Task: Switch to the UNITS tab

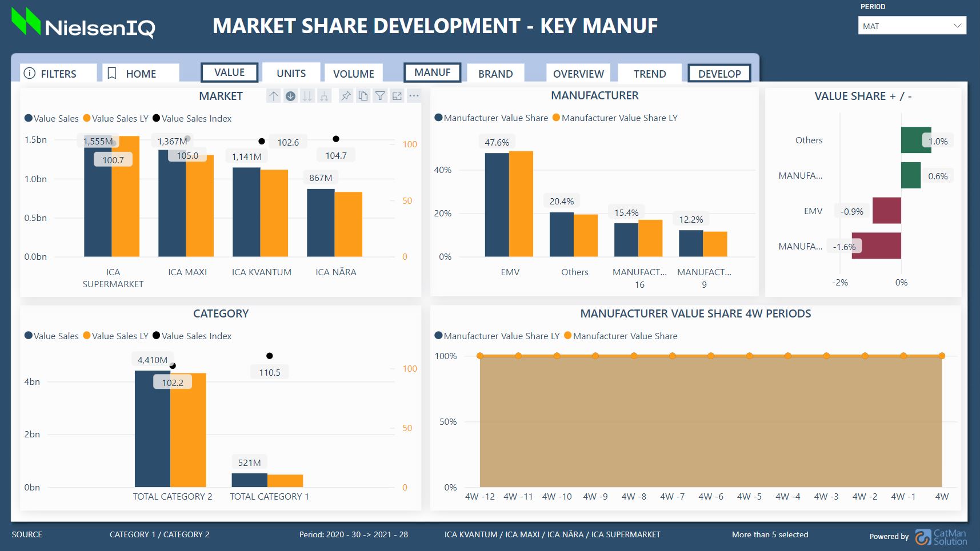Action: [x=291, y=74]
